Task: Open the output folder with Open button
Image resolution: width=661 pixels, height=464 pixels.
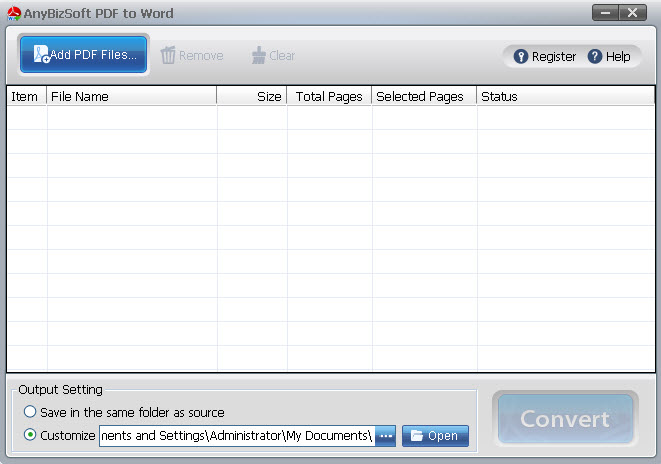Action: (435, 436)
